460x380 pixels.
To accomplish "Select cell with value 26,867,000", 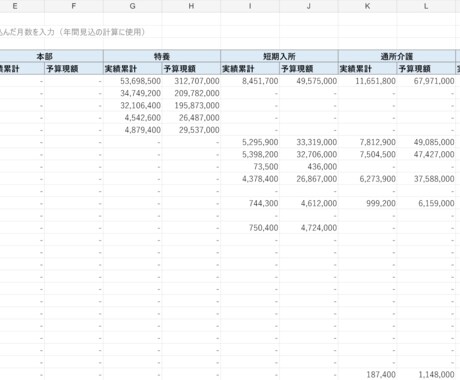I will (308, 179).
